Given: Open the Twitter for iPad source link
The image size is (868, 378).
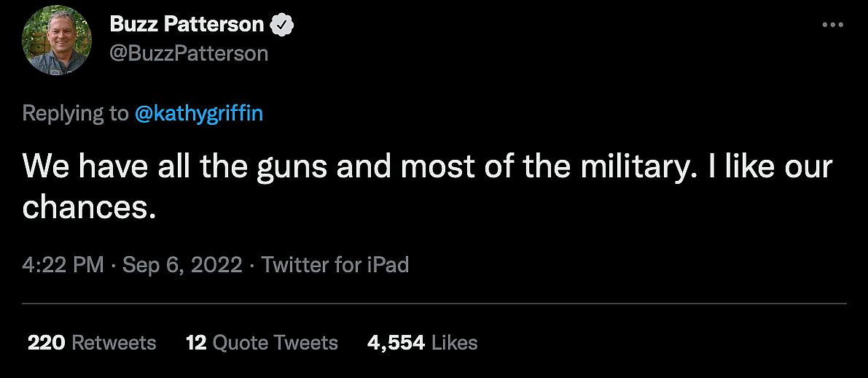Looking at the screenshot, I should pyautogui.click(x=335, y=264).
